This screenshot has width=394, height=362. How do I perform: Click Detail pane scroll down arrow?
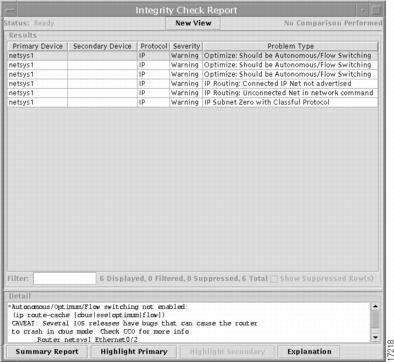(x=375, y=338)
